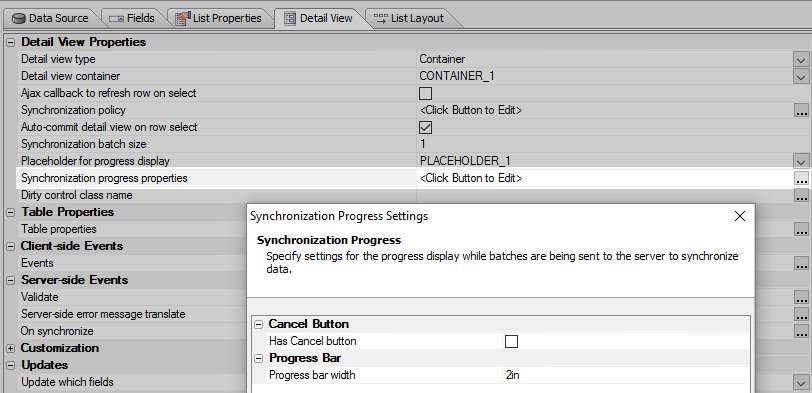The image size is (812, 393).
Task: Toggle Ajax callback to refresh row checkbox
Action: click(425, 93)
